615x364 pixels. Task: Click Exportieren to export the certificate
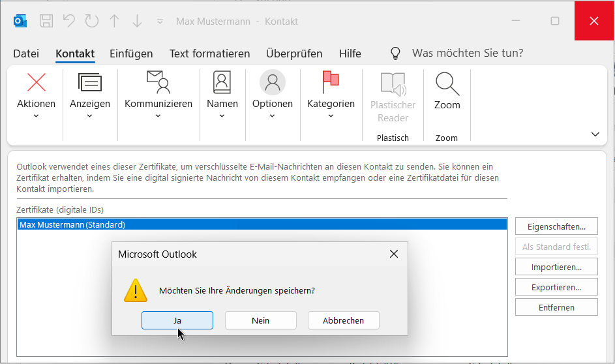coord(556,287)
